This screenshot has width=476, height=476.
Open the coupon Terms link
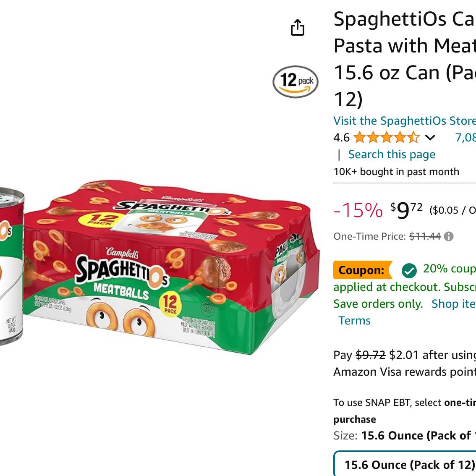coord(354,321)
